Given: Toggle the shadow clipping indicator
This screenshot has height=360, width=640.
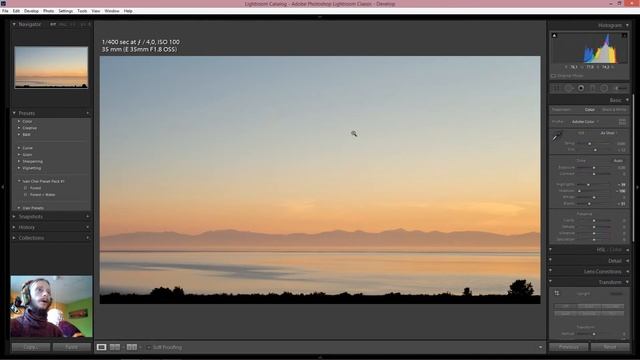Looking at the screenshot, I should pos(554,36).
